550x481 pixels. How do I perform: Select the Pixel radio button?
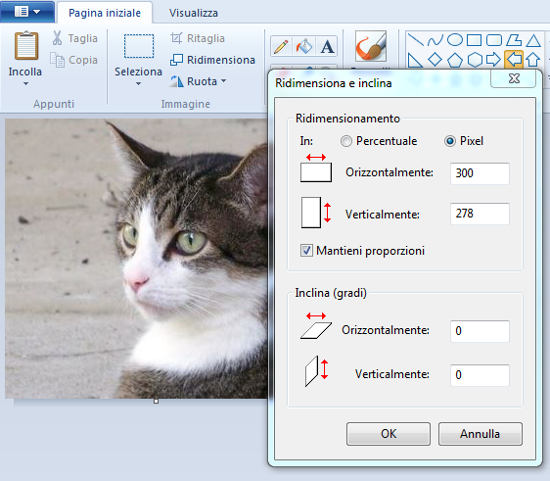click(x=450, y=141)
